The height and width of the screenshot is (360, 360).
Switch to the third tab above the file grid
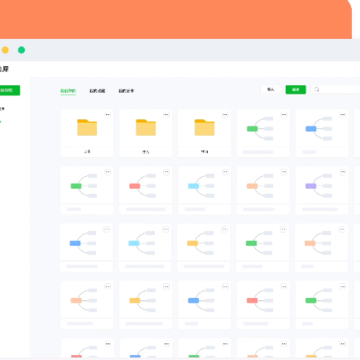pos(126,91)
